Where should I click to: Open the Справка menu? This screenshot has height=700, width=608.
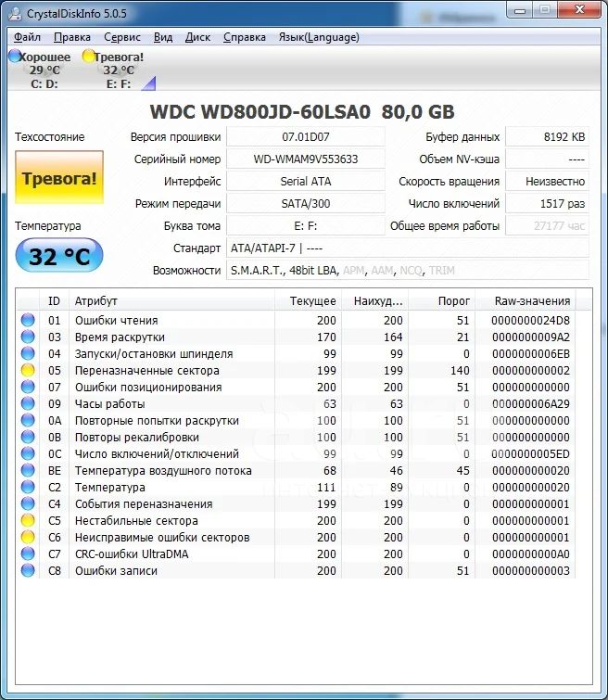(x=244, y=37)
